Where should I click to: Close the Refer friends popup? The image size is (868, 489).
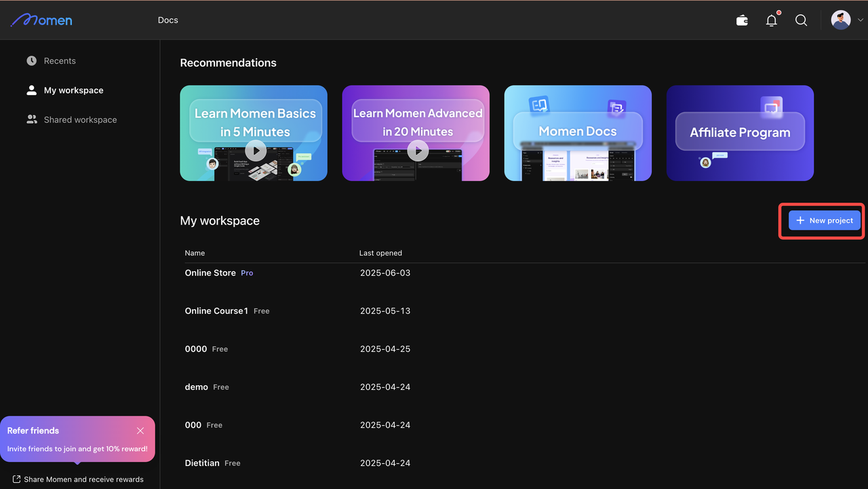(140, 431)
